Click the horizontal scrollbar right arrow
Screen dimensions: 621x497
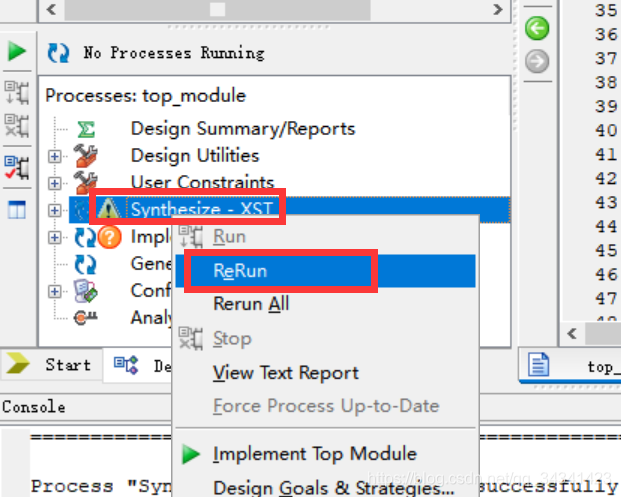tap(498, 9)
